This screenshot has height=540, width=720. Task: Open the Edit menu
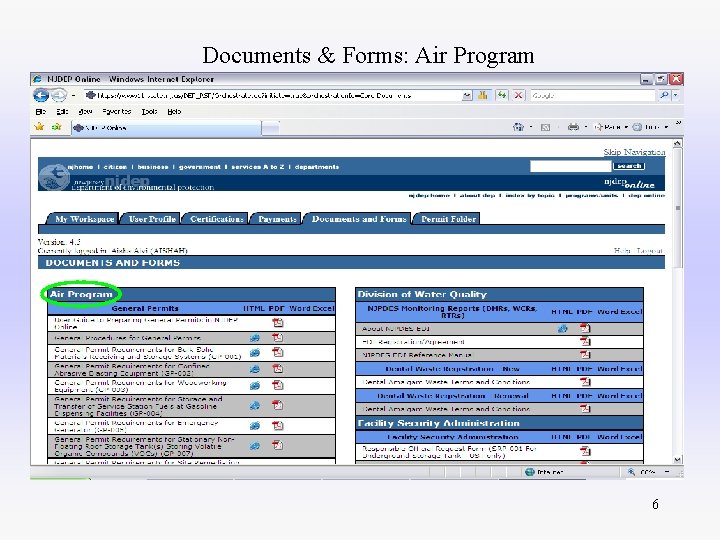62,112
